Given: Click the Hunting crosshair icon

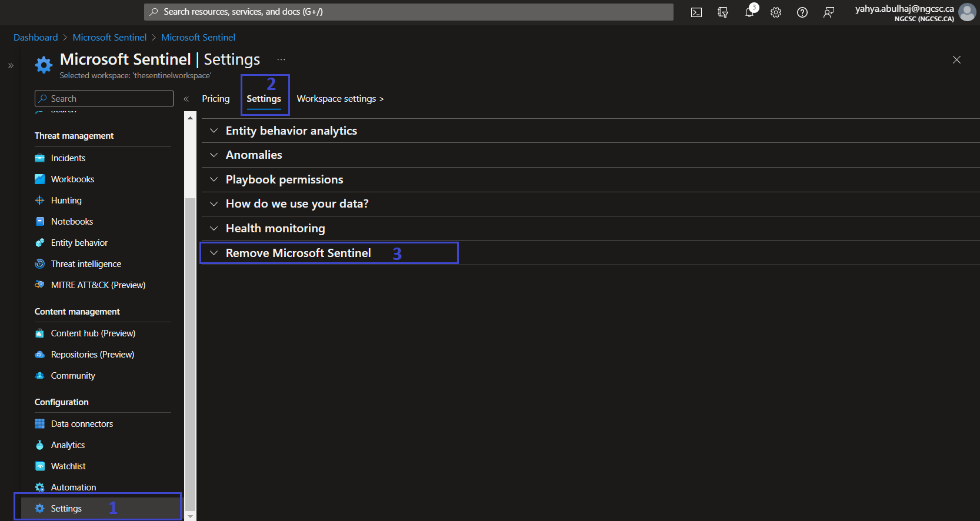Looking at the screenshot, I should tap(39, 201).
